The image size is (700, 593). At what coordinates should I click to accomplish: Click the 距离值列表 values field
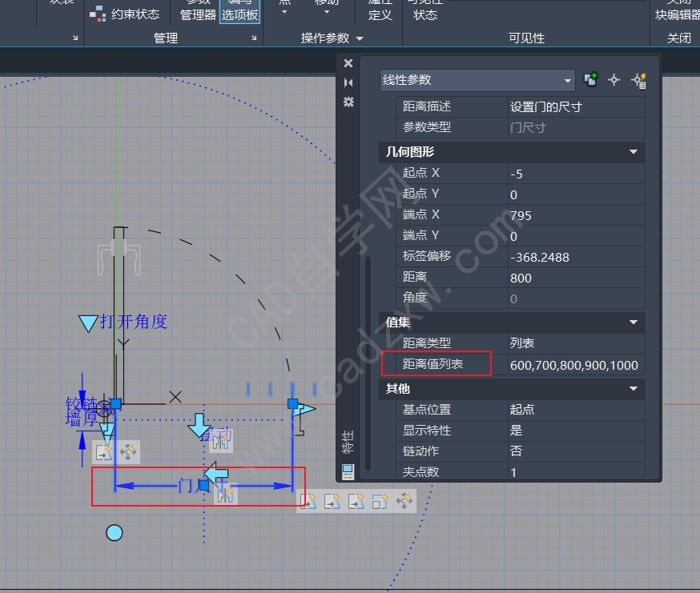pyautogui.click(x=576, y=365)
